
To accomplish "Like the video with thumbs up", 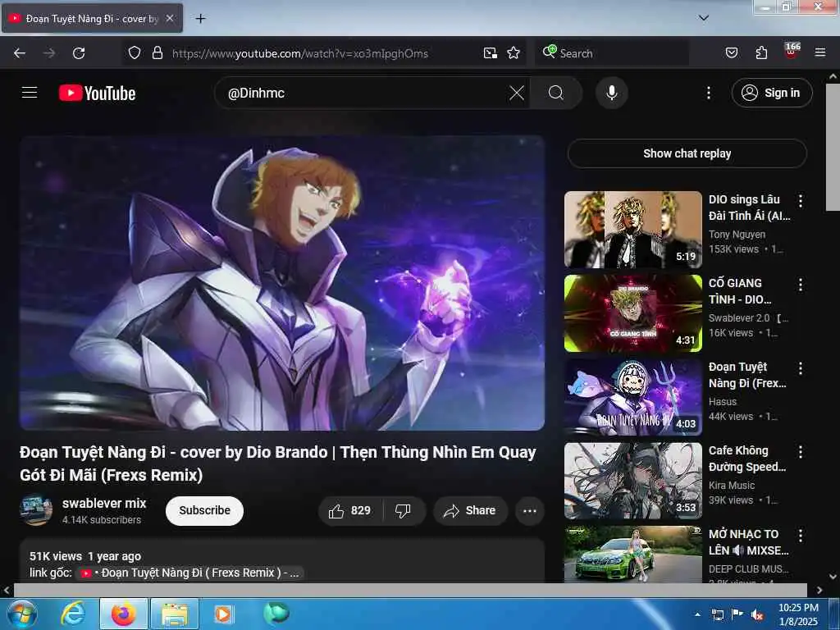I will (350, 510).
